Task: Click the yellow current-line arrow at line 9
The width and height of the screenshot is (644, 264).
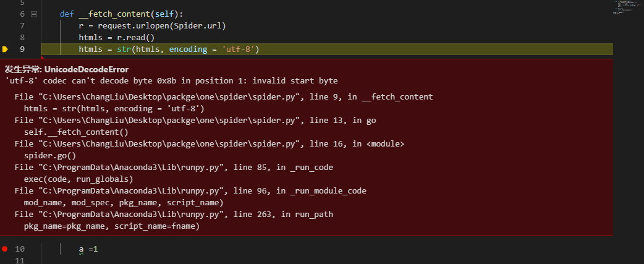Action: [5, 49]
